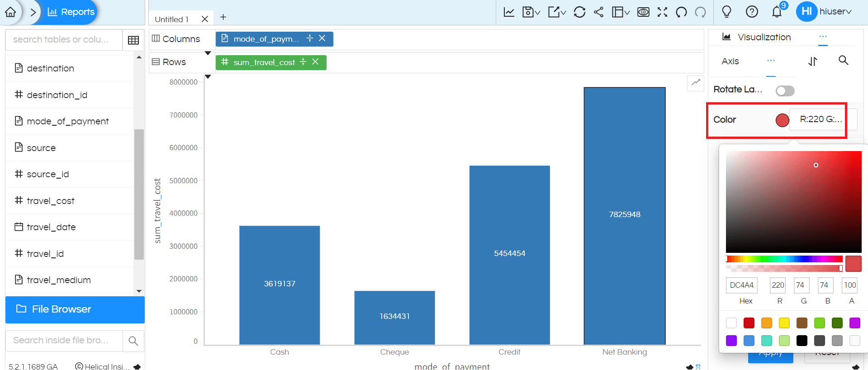Click the lightbulb tips icon

coord(726,12)
